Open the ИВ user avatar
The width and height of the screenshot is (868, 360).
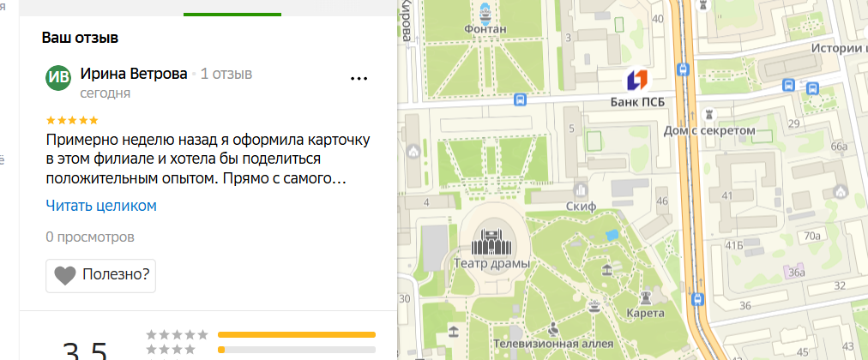(x=58, y=78)
